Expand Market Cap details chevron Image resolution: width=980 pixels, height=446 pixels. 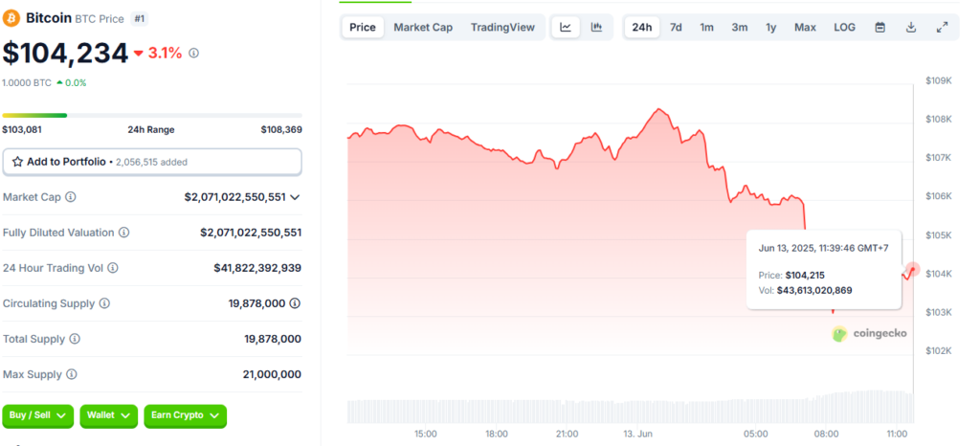point(295,197)
